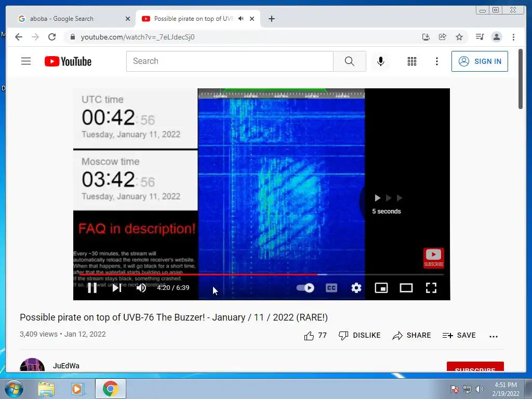Click the video title text

[174, 317]
